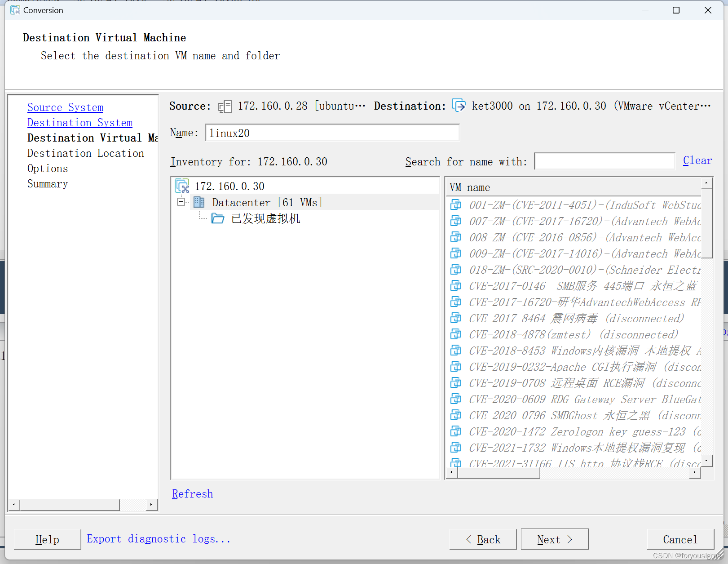
Task: Click VM icon beside CVE-2020-1472 Zerologon entry
Action: [x=456, y=431]
